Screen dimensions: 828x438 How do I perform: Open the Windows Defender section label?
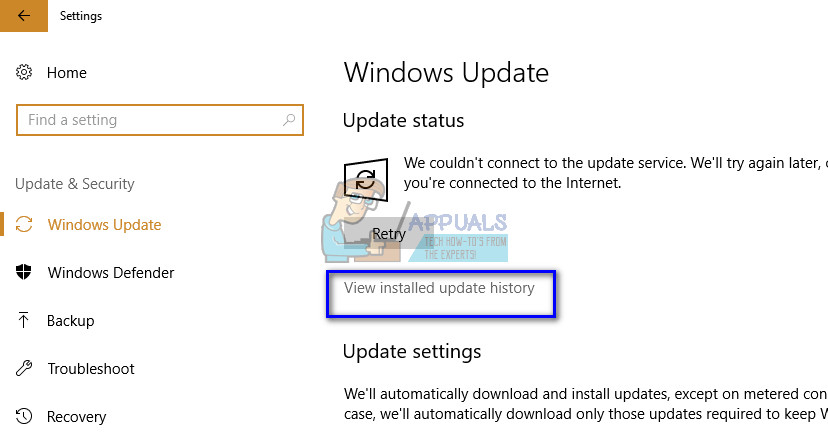(x=111, y=273)
